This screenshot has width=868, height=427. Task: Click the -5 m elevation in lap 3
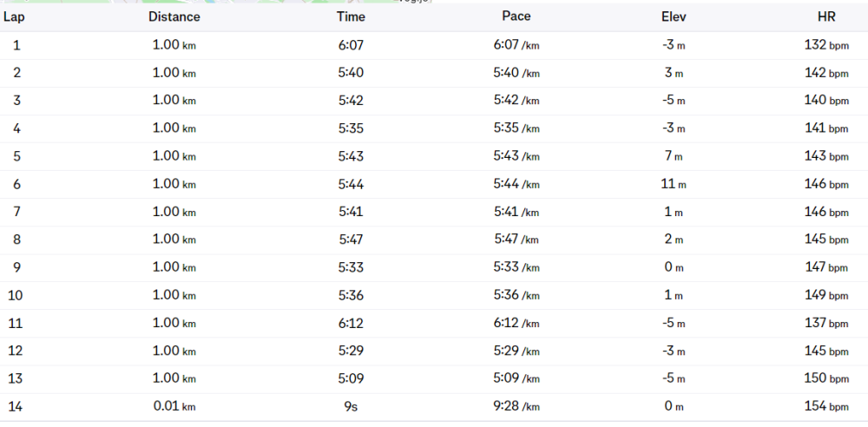click(674, 101)
